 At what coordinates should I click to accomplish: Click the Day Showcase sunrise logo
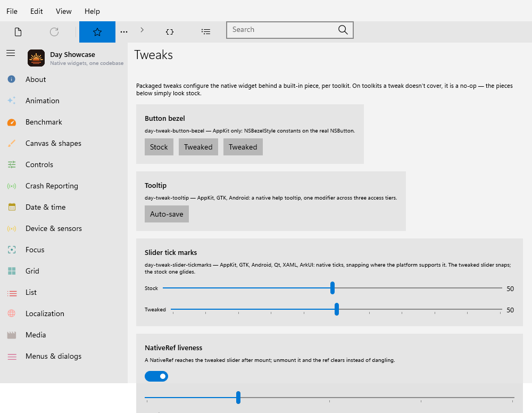point(36,58)
